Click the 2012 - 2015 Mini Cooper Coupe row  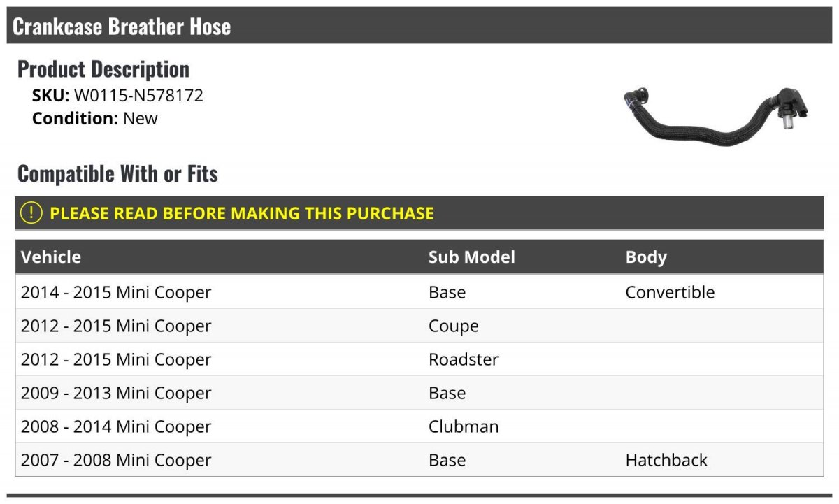click(419, 326)
